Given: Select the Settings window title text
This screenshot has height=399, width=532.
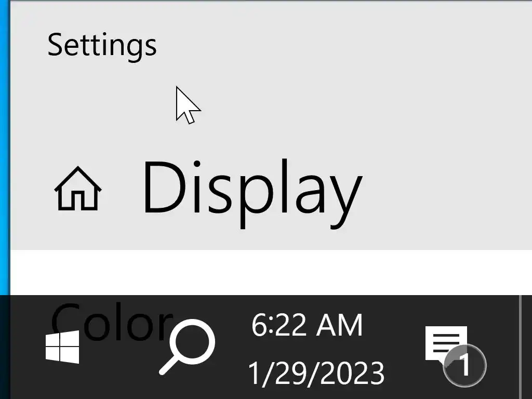Looking at the screenshot, I should coord(102,46).
